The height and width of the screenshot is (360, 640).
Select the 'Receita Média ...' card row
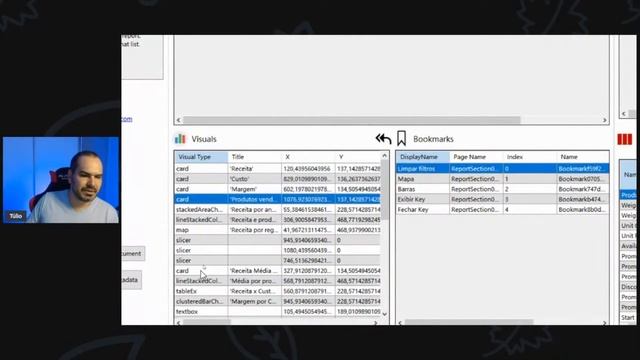coord(278,271)
